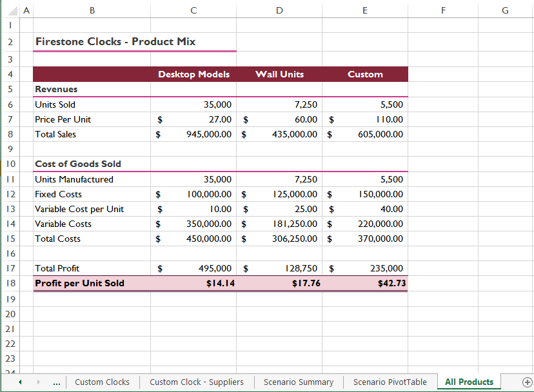The image size is (534, 392).
Task: Click variable cost per unit 40.00
Action: pos(365,209)
